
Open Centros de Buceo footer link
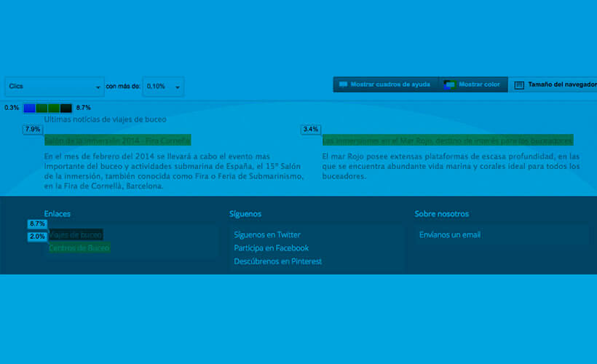click(79, 248)
